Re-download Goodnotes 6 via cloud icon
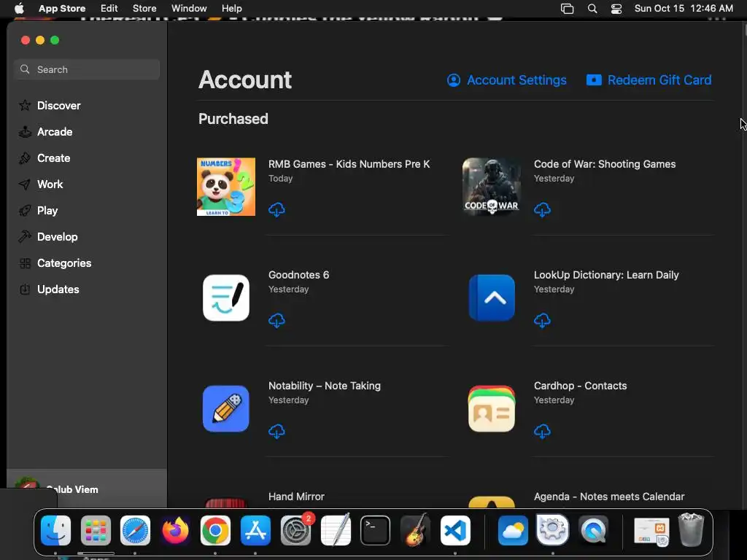747x560 pixels. pyautogui.click(x=276, y=321)
